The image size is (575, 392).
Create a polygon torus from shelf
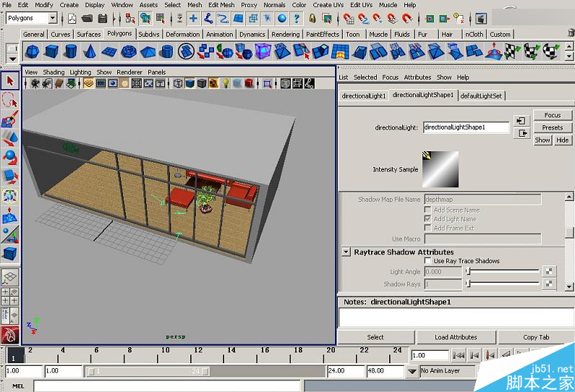click(x=129, y=51)
